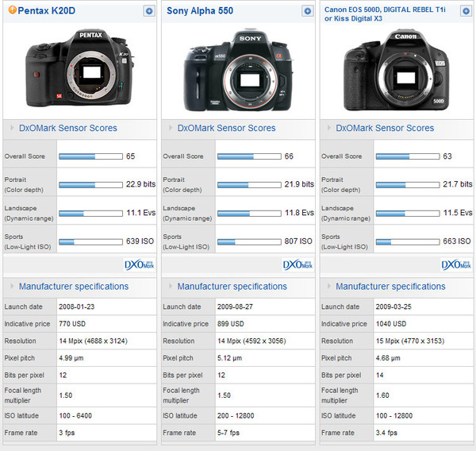Screen dimensions: 476x451
Task: Click the '100 - 12800' ISO latitude value
Action: (394, 415)
